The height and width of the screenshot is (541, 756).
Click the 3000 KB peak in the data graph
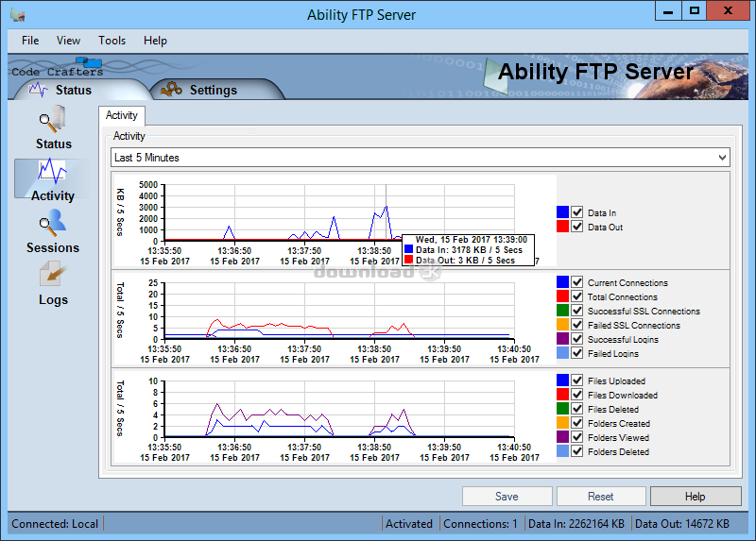pyautogui.click(x=386, y=207)
